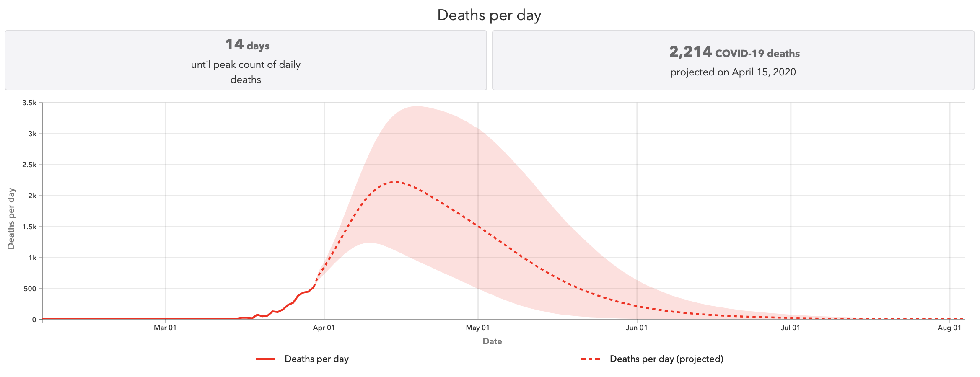Select the "2,214 COVID-19 deaths" card
The height and width of the screenshot is (377, 980).
tap(733, 60)
